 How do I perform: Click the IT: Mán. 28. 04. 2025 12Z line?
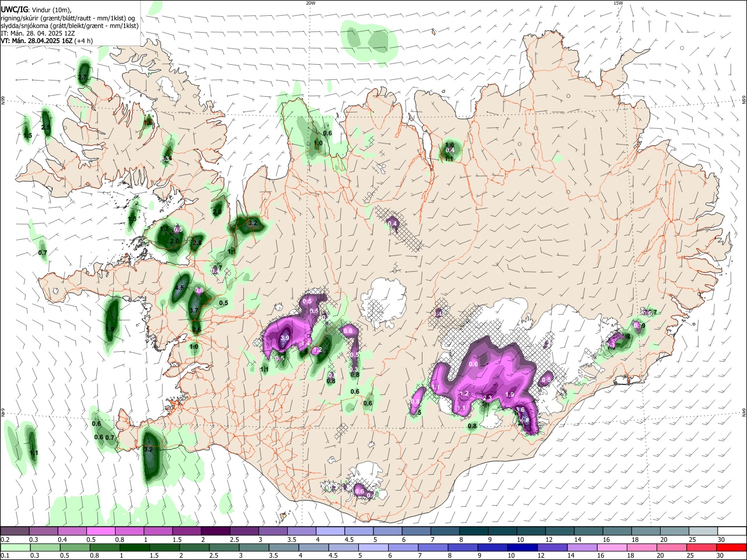coord(38,33)
